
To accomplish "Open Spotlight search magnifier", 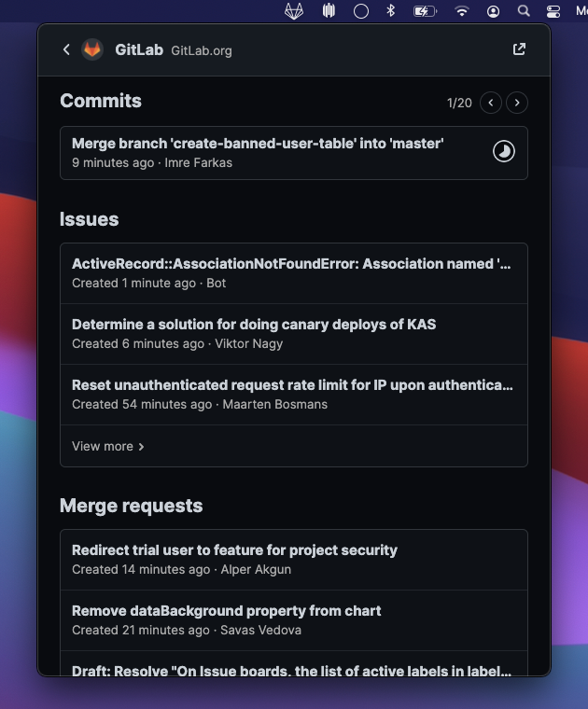I will 524,11.
